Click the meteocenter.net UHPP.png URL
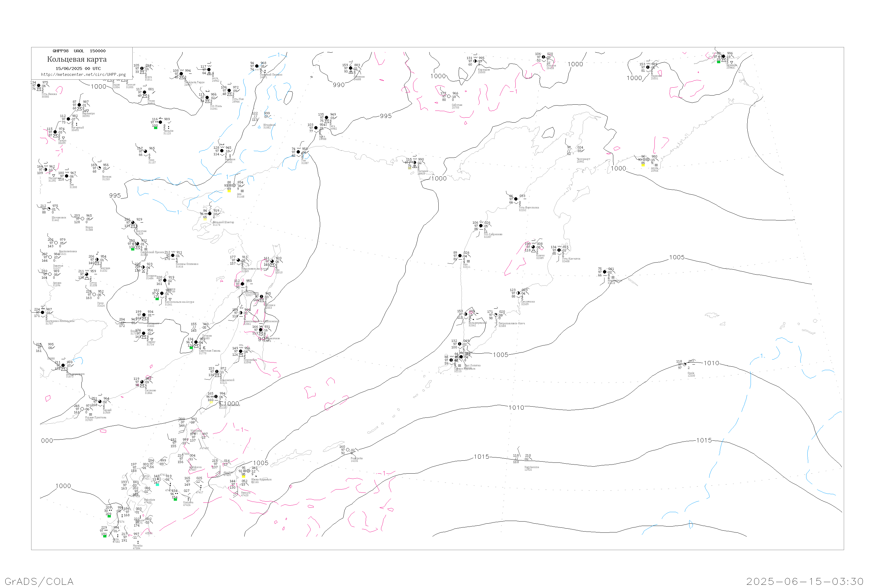The width and height of the screenshot is (882, 588). point(83,75)
